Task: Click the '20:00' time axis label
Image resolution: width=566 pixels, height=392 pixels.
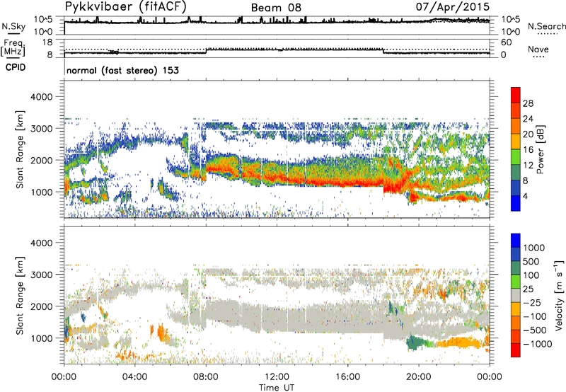Action: tap(418, 377)
